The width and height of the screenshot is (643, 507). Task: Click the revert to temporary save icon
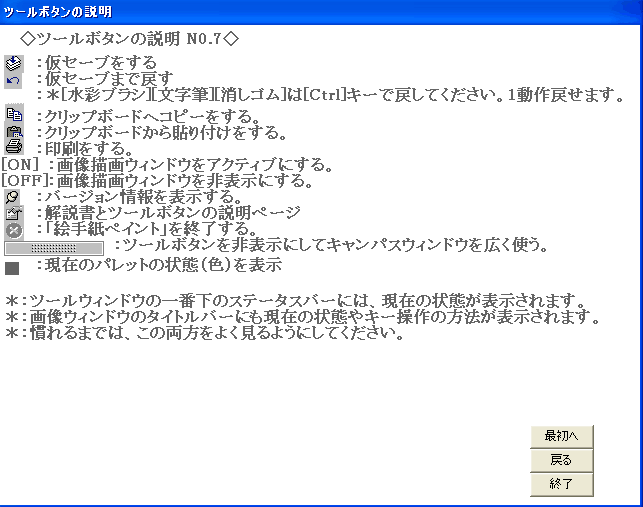(x=13, y=79)
